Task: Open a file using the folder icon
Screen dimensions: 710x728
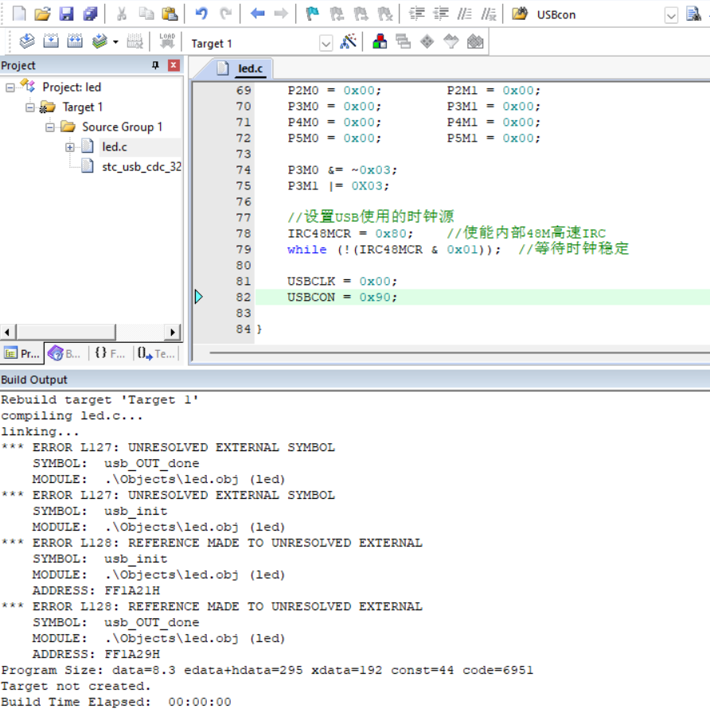Action: pos(43,14)
